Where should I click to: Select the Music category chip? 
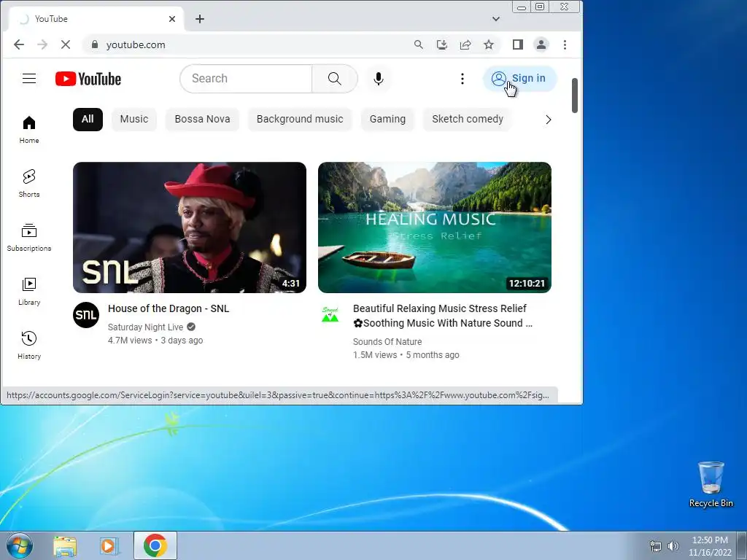134,120
